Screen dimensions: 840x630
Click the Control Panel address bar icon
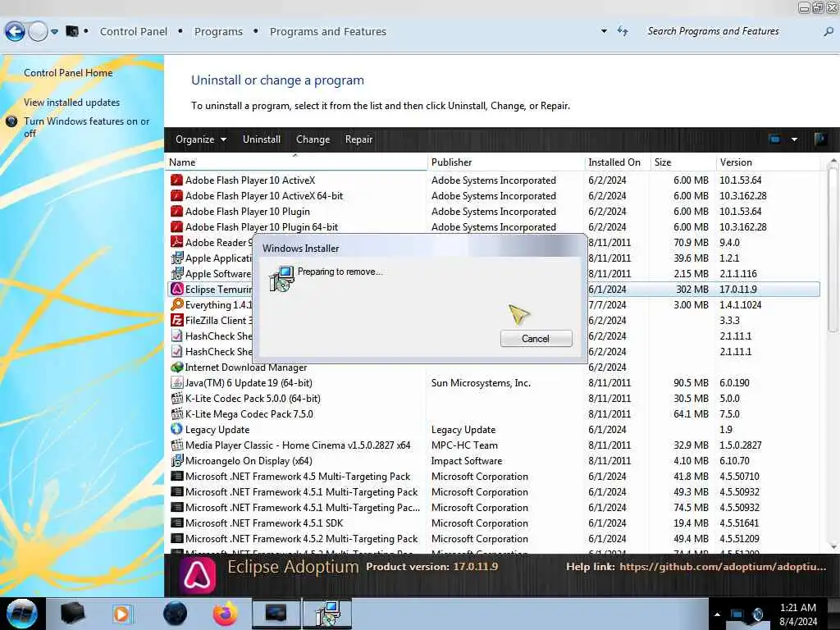tap(72, 31)
